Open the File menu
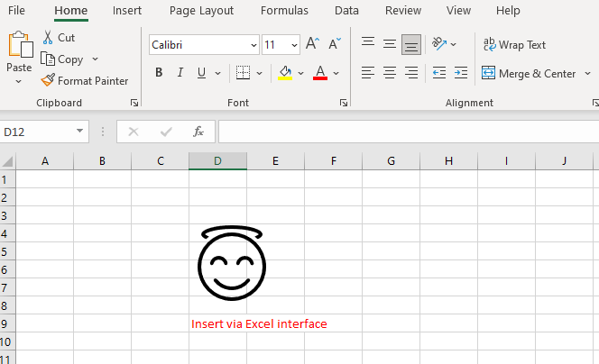Screen dimensions: 599x364 [16, 11]
